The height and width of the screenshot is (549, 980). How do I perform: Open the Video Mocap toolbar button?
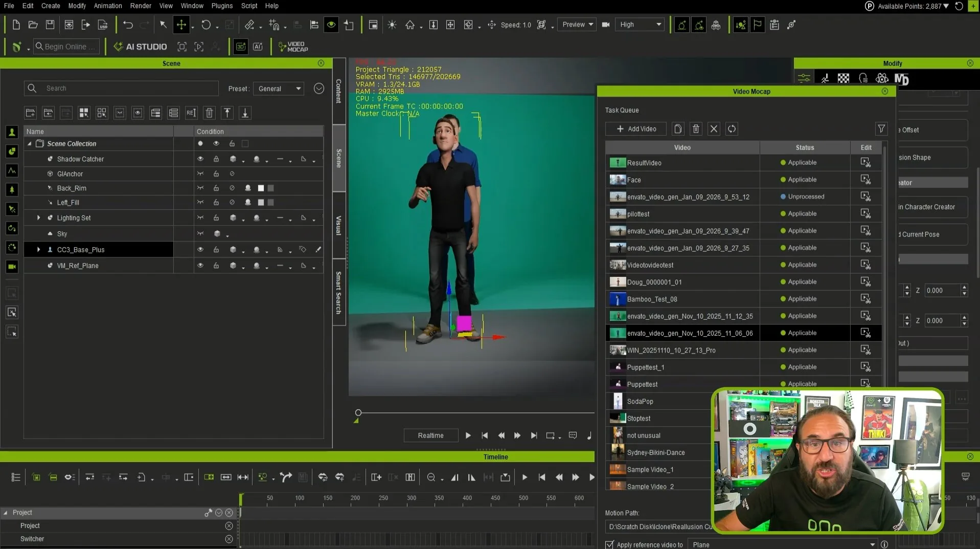click(x=293, y=47)
